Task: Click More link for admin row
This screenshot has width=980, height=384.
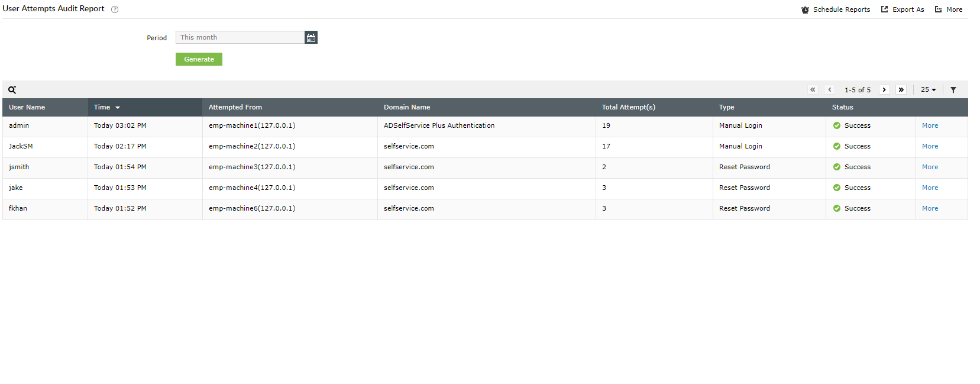Action: (930, 125)
